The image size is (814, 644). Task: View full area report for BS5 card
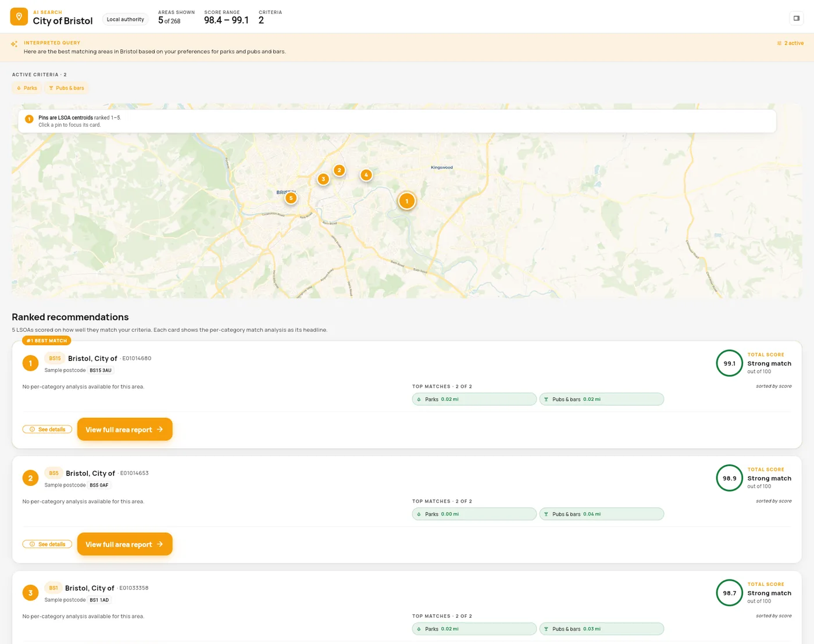[x=124, y=545]
